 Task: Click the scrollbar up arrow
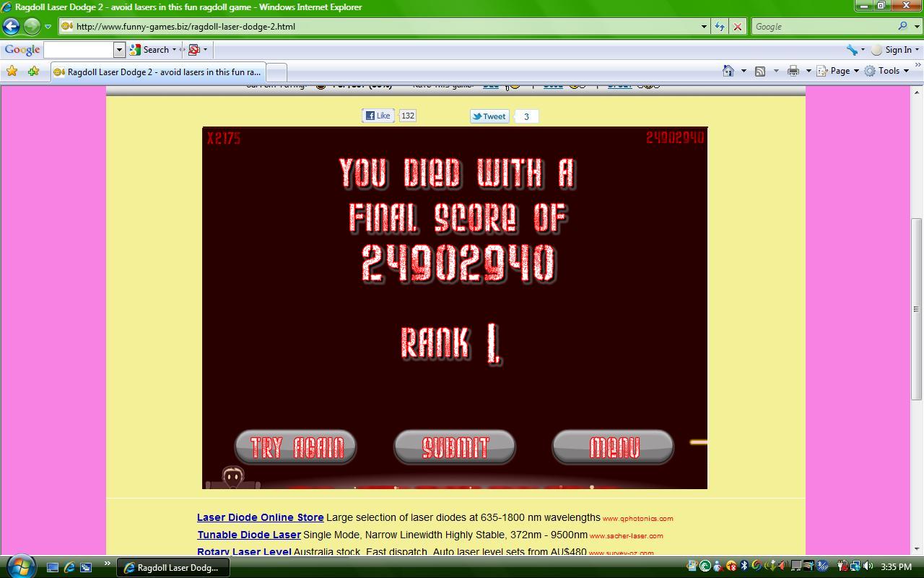917,92
